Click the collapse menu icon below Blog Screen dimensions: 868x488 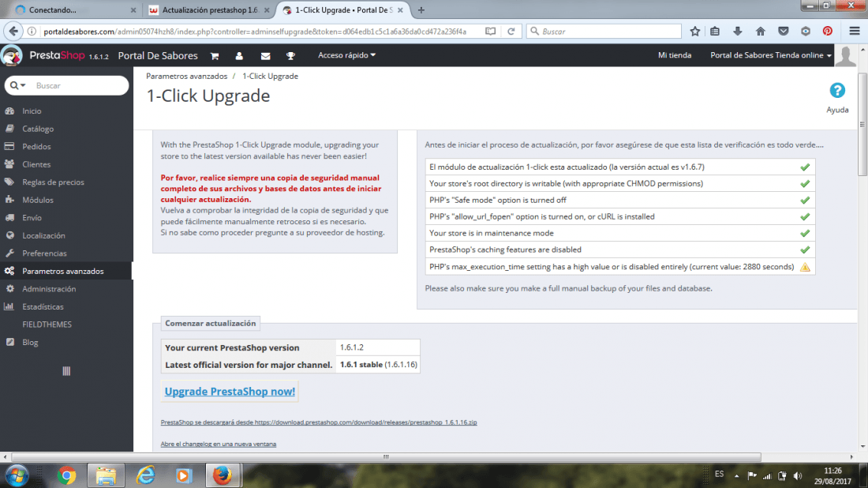[66, 371]
